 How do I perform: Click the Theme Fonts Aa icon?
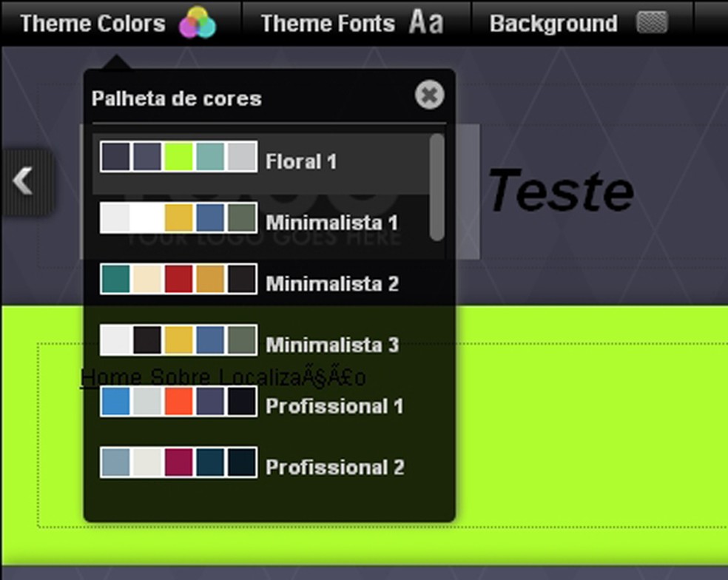click(426, 23)
